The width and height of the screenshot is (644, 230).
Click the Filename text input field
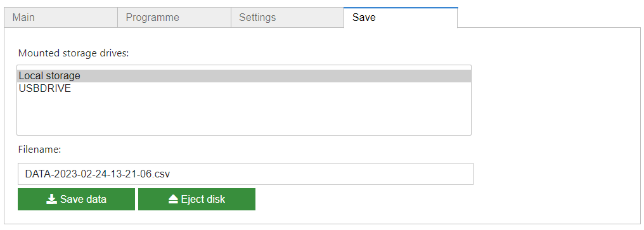[245, 174]
